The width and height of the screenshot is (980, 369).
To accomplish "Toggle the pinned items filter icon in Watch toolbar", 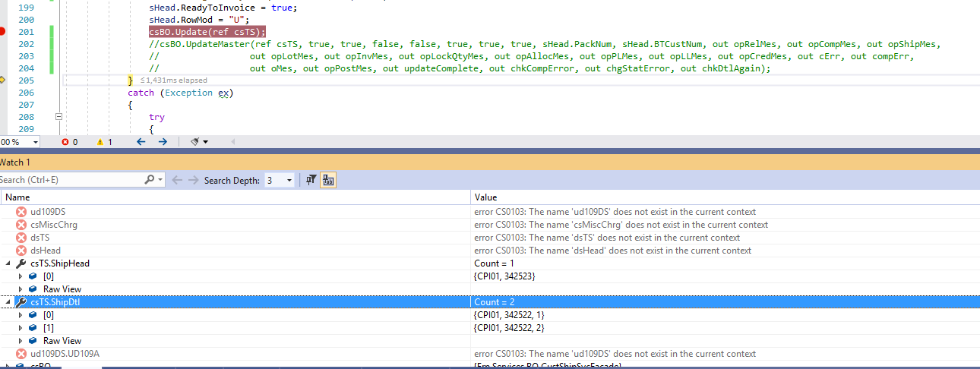I will 311,180.
